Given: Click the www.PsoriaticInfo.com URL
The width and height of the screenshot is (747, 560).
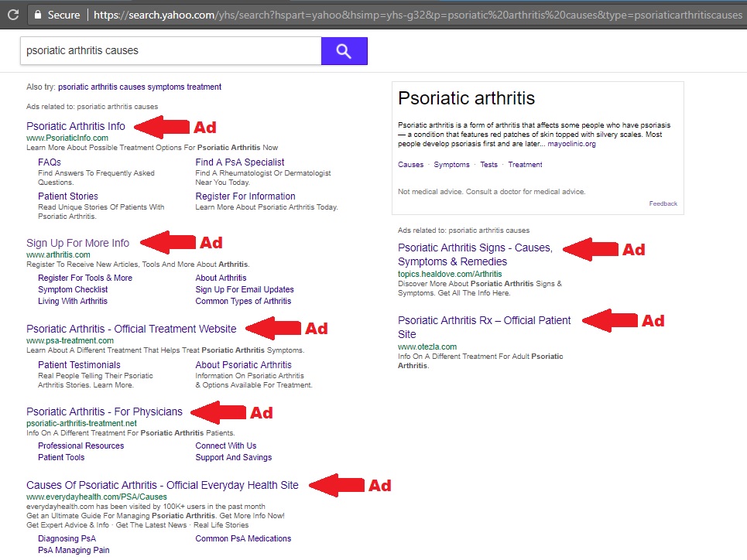Looking at the screenshot, I should (x=67, y=138).
